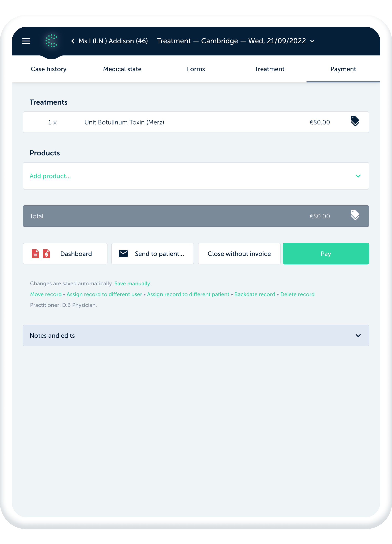
Task: Open the Medical state tab
Action: (x=122, y=69)
